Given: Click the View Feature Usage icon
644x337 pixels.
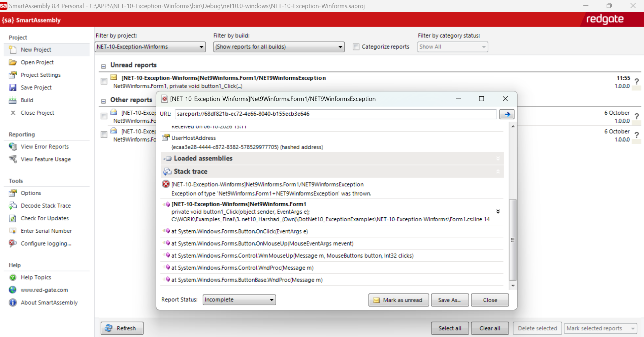Looking at the screenshot, I should 12,159.
